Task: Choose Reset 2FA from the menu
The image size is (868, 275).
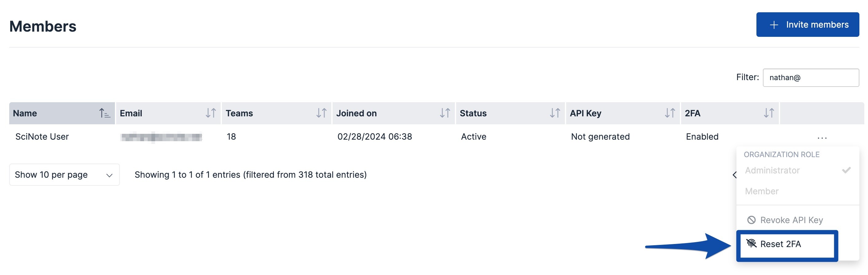Action: 780,244
